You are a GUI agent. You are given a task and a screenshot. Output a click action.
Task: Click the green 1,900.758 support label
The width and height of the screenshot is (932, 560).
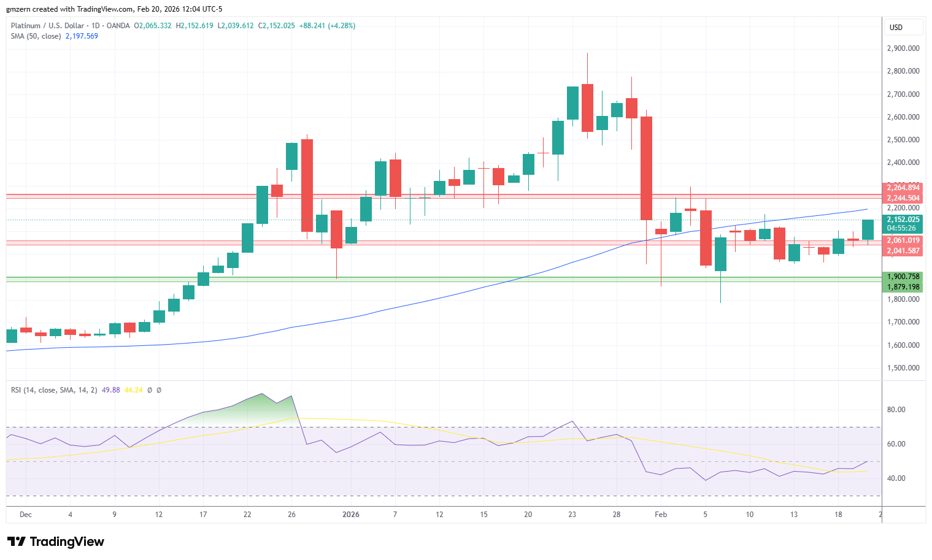902,277
